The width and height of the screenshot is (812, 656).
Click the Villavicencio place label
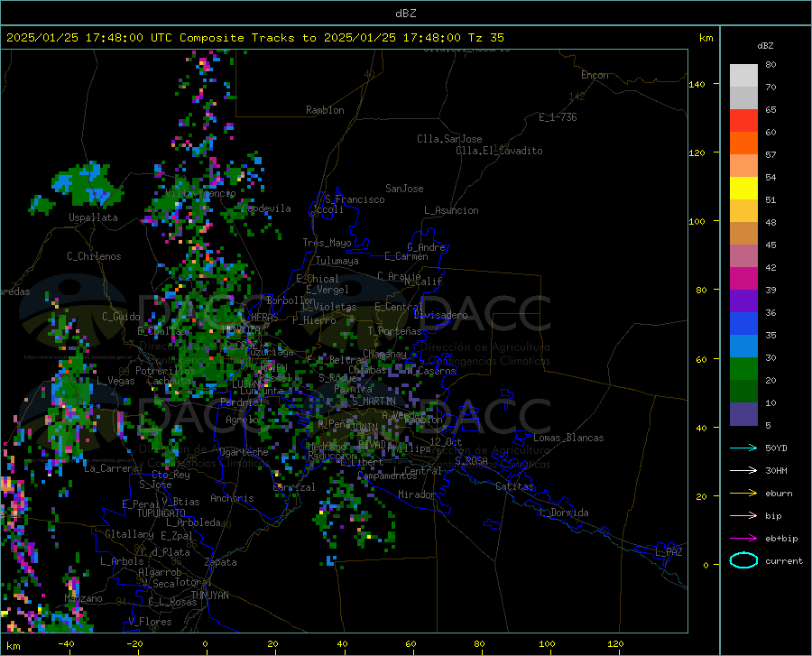click(x=200, y=193)
